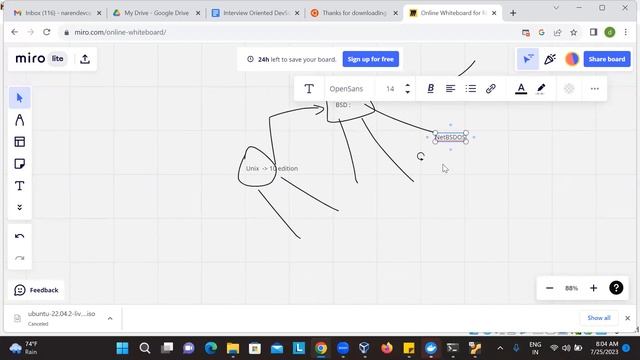Open the text highlight color picker
This screenshot has width=640, height=360.
pos(541,89)
